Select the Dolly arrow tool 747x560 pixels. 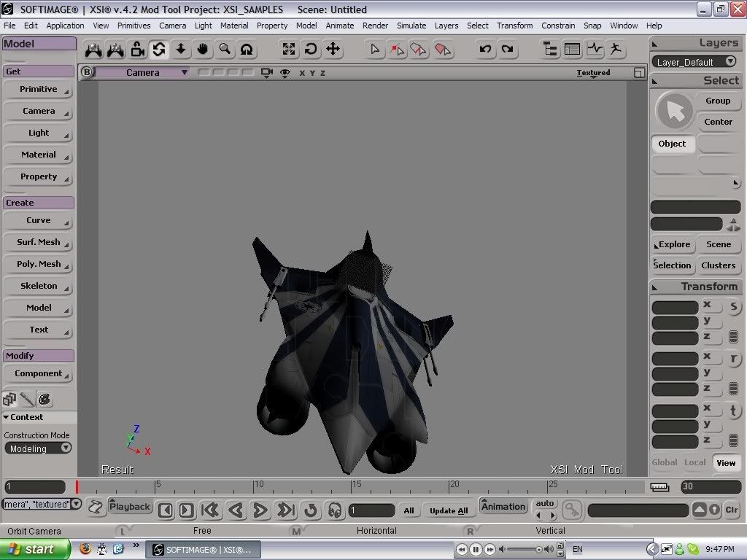pos(181,49)
